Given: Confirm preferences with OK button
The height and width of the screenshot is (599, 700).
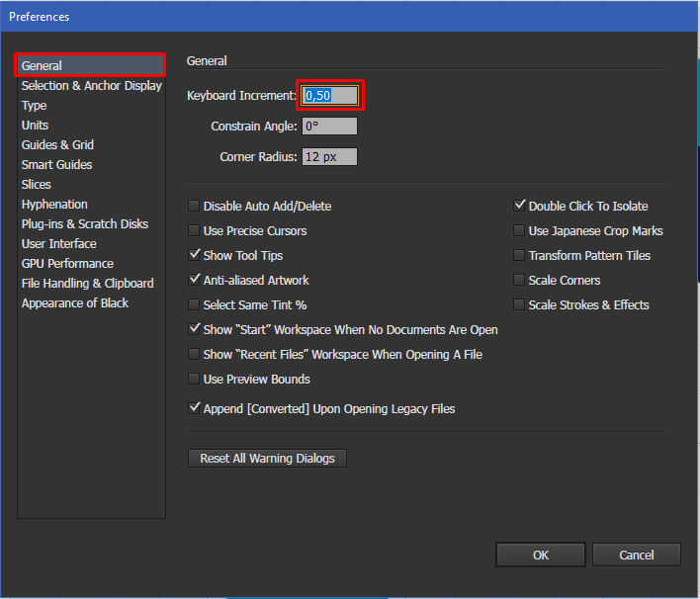Looking at the screenshot, I should [x=541, y=556].
